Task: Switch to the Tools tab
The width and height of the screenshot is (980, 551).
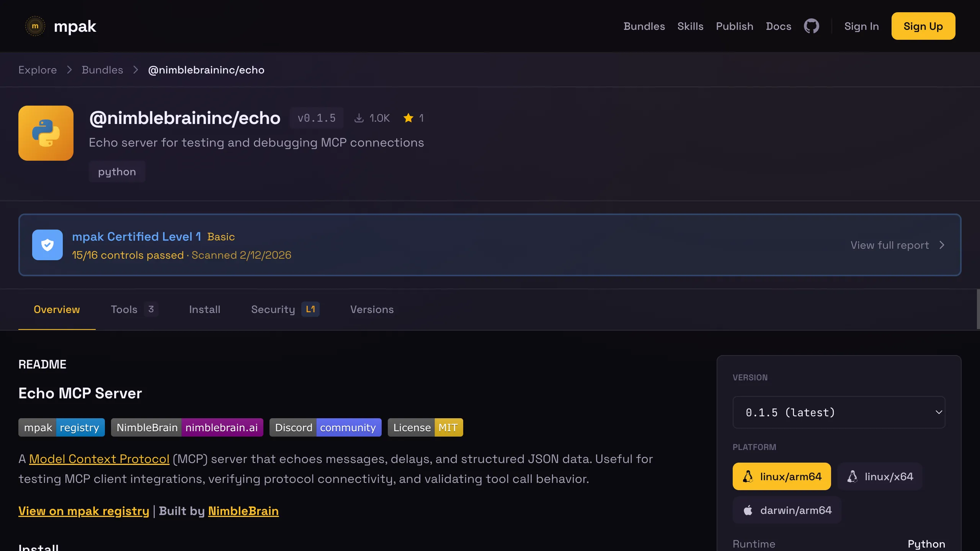Action: point(124,309)
